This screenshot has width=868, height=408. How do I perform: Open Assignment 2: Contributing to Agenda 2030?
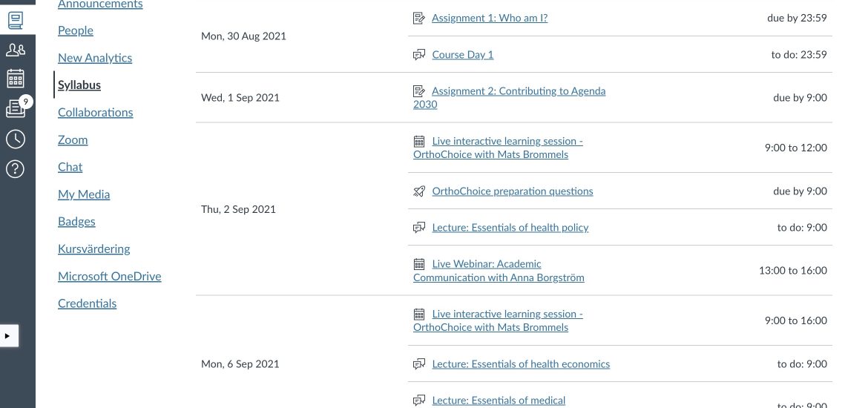pyautogui.click(x=509, y=97)
